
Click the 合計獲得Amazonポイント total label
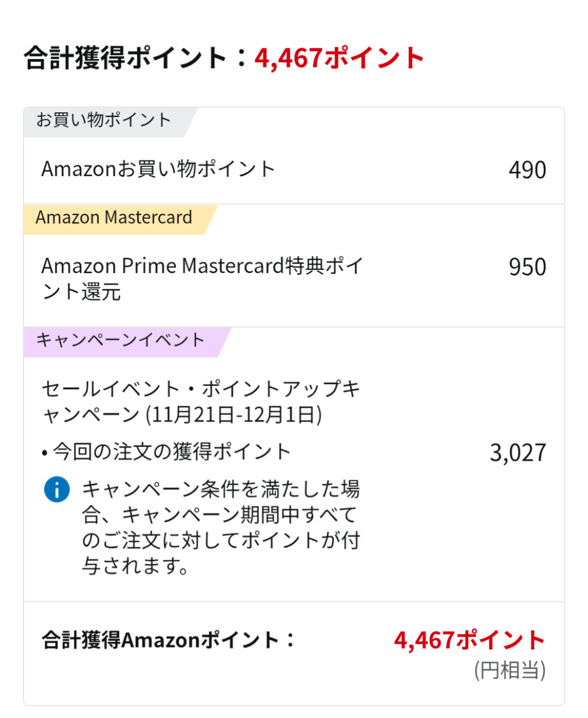tap(168, 640)
